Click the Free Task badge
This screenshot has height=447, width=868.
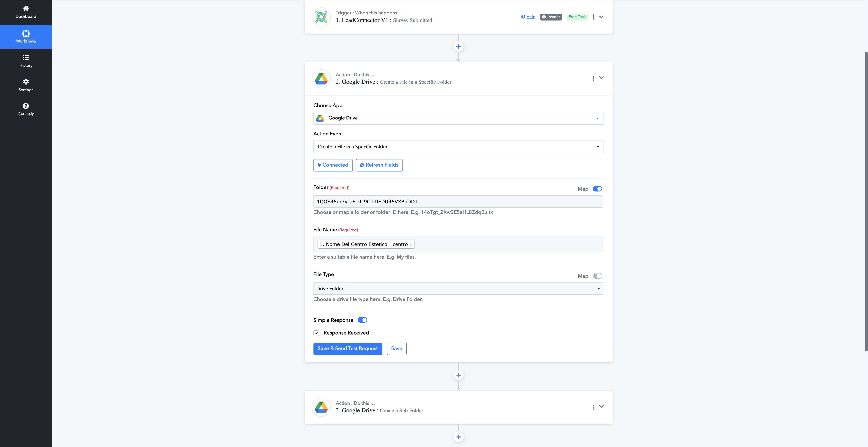click(x=577, y=17)
